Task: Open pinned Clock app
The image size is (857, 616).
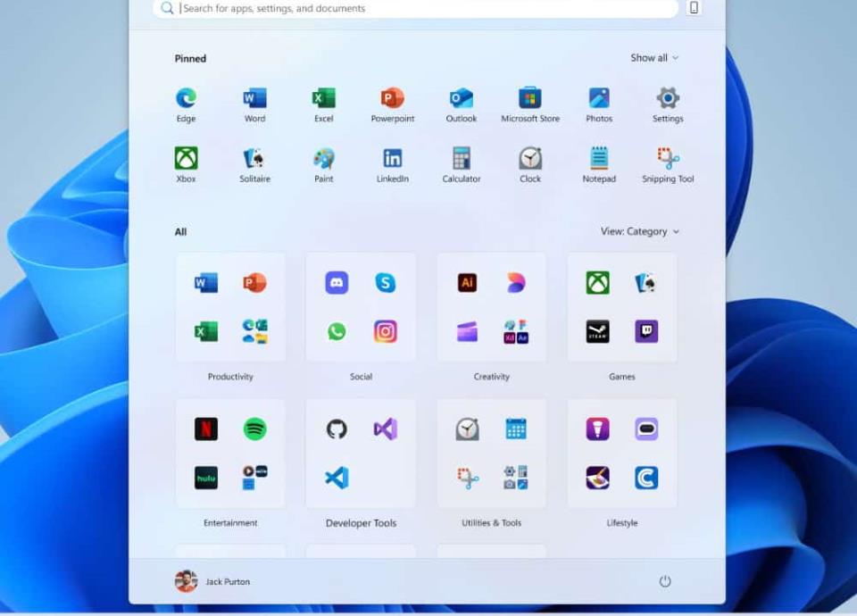Action: pyautogui.click(x=530, y=159)
